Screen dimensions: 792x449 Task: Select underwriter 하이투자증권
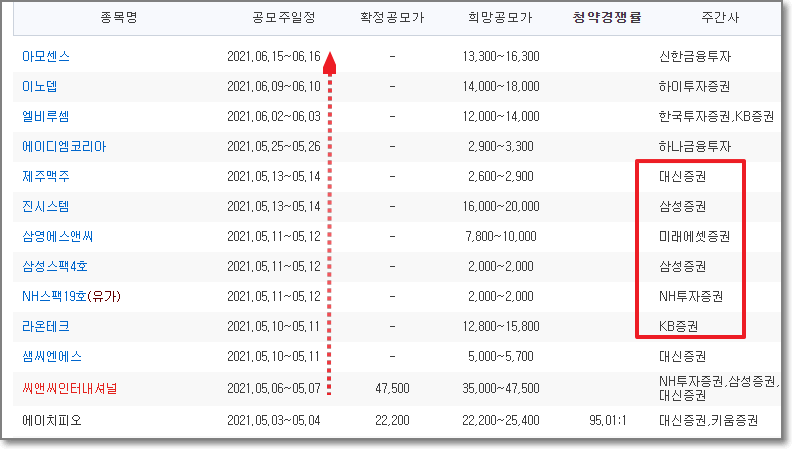point(695,86)
